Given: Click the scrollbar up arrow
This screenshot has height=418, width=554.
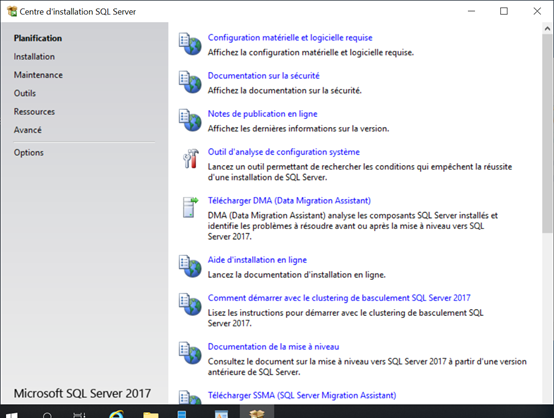Looking at the screenshot, I should pyautogui.click(x=547, y=29).
